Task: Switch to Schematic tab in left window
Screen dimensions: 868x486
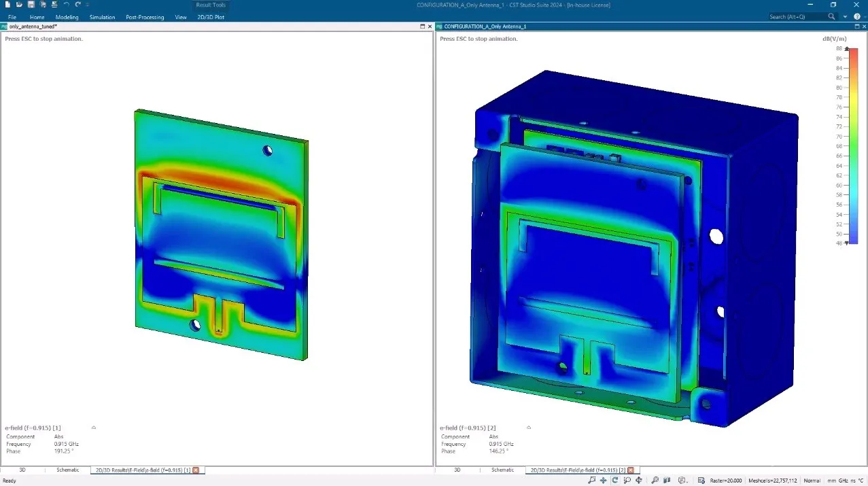Action: coord(67,470)
